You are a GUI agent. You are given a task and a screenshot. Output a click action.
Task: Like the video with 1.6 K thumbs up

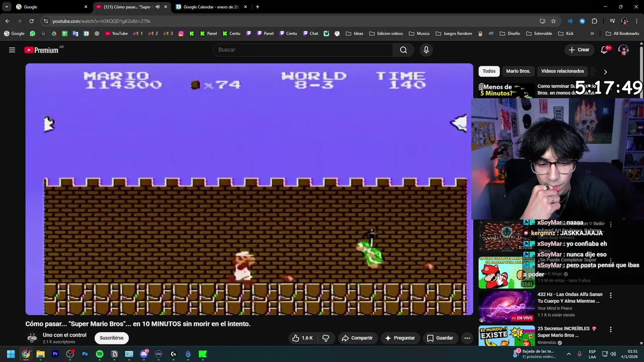coord(302,338)
